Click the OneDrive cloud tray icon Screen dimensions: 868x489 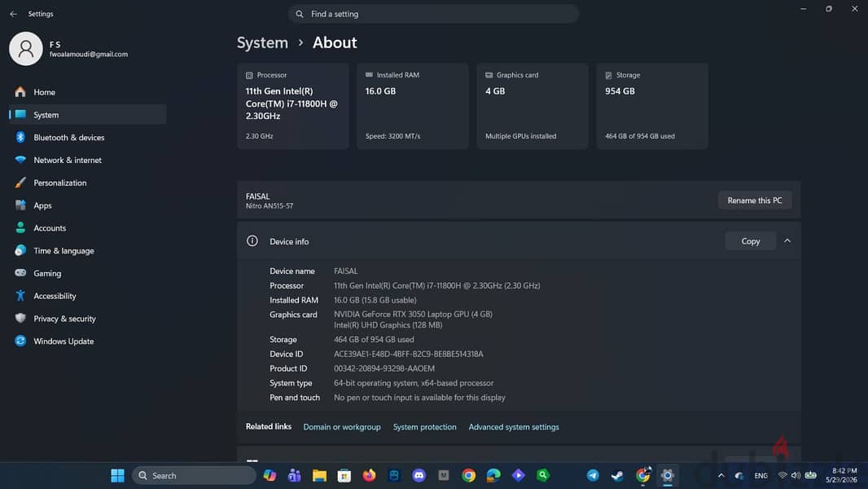pyautogui.click(x=739, y=476)
